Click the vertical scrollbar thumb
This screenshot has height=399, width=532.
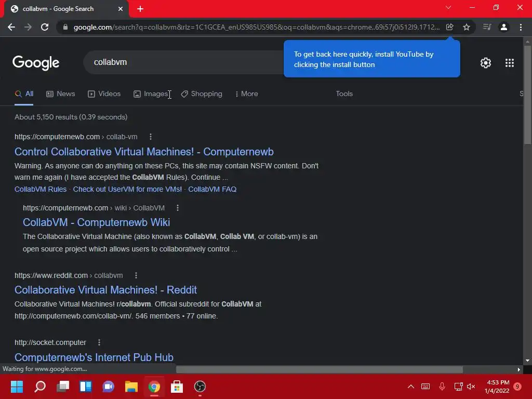[x=527, y=95]
